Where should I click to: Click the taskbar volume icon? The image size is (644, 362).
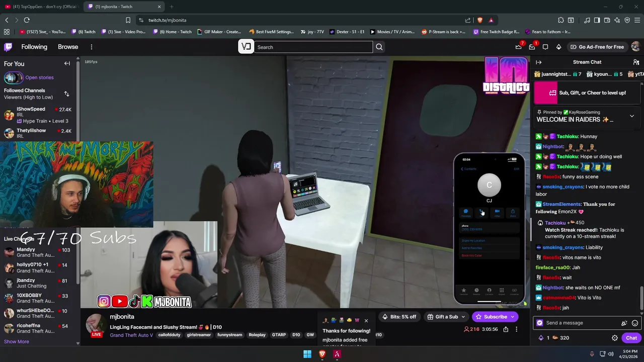(x=610, y=354)
